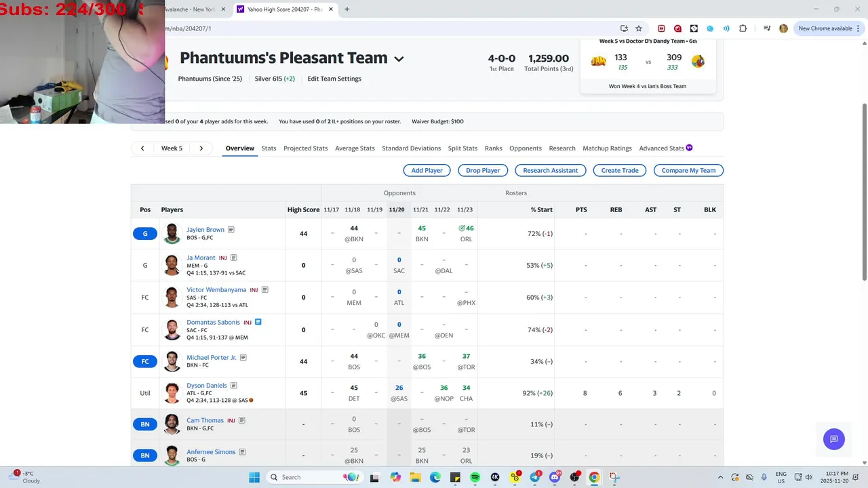Open the Research Assistant
This screenshot has width=868, height=488.
(x=551, y=170)
